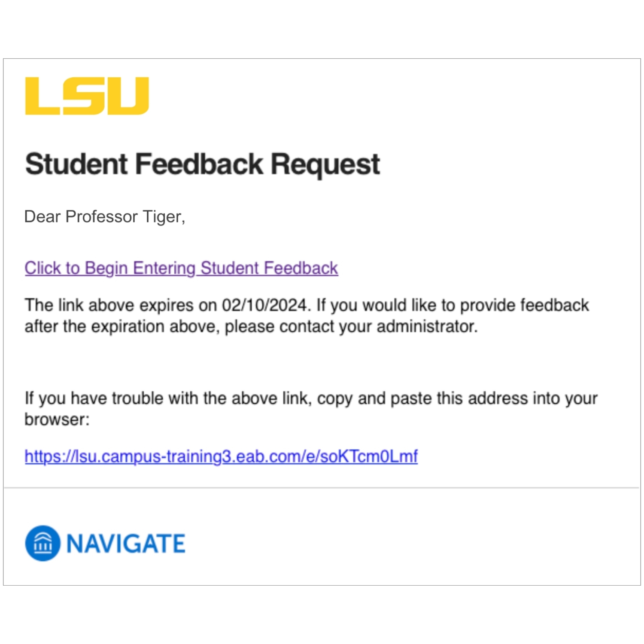Open the Click to Begin Entering Student Feedback link

point(181,268)
